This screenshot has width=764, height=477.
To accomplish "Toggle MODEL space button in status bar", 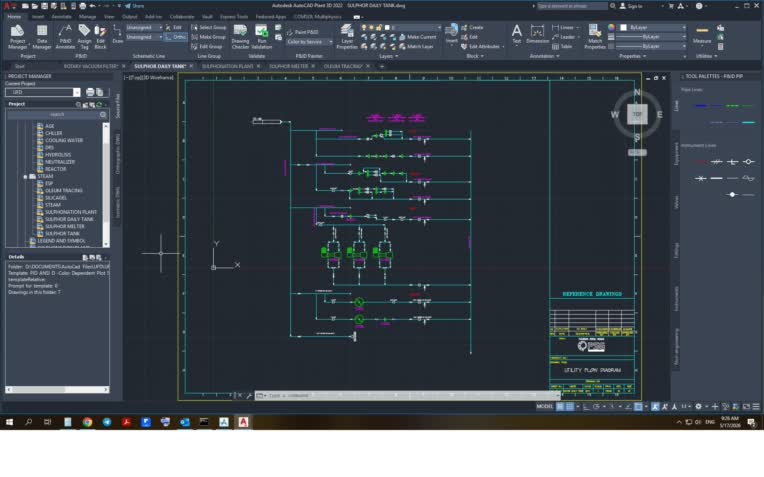I will click(545, 406).
